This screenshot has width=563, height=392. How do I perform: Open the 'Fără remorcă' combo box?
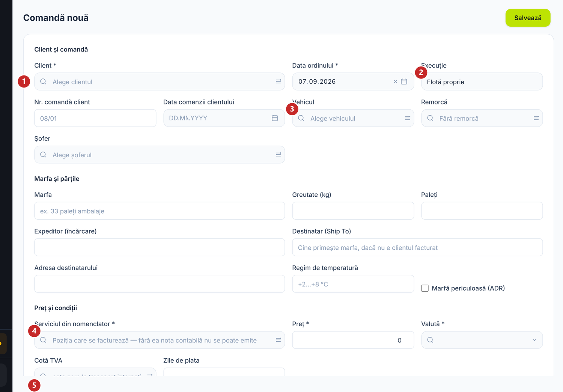coord(482,118)
